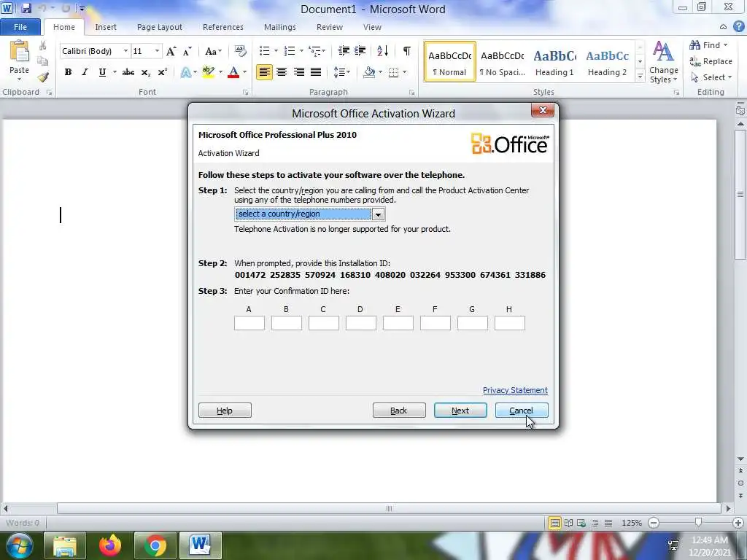
Task: Open the Calibri (Body) font name dropdown
Action: click(125, 51)
